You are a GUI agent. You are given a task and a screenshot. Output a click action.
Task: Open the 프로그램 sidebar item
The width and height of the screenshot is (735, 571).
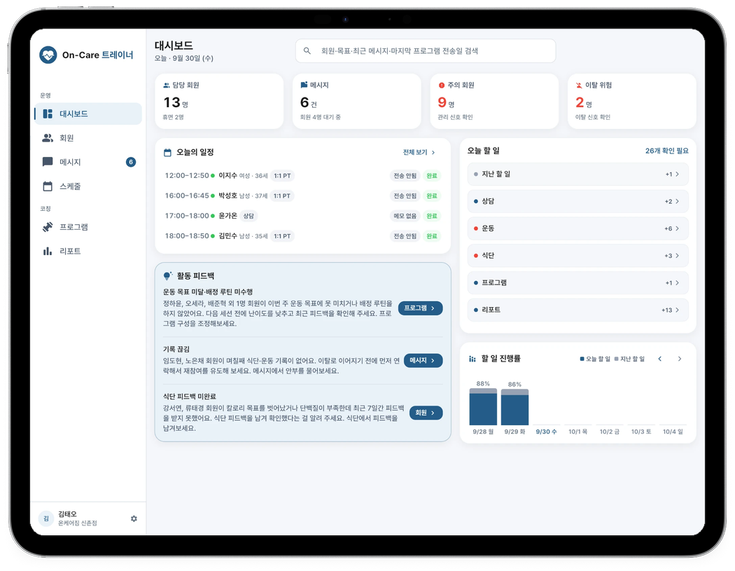88,227
